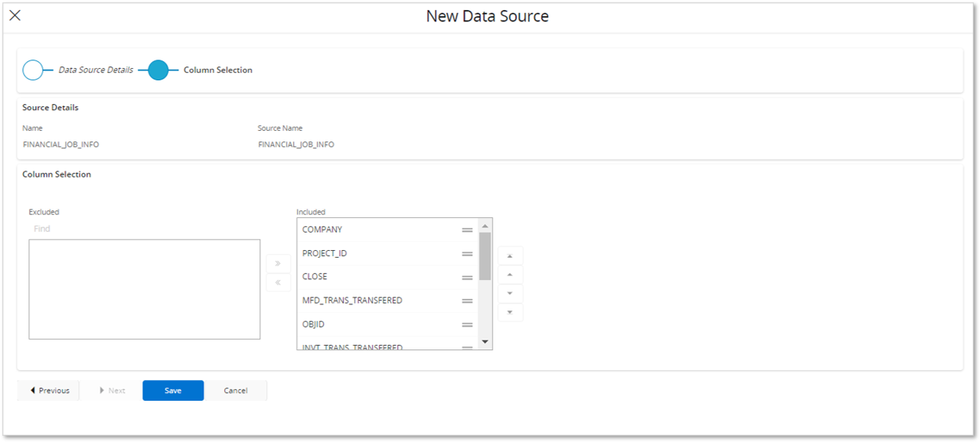Click the include-all » transfer icon
This screenshot has width=980, height=442.
tap(278, 263)
